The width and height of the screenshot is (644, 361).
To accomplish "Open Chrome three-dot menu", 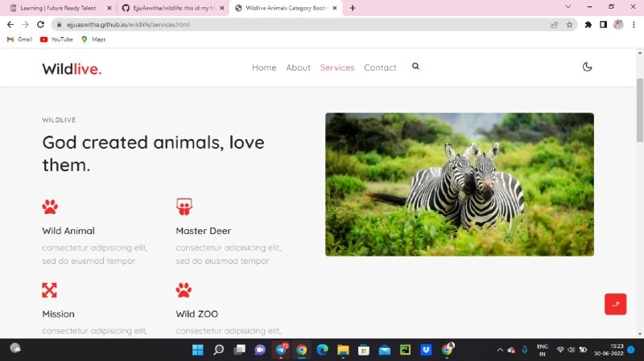I will (634, 25).
